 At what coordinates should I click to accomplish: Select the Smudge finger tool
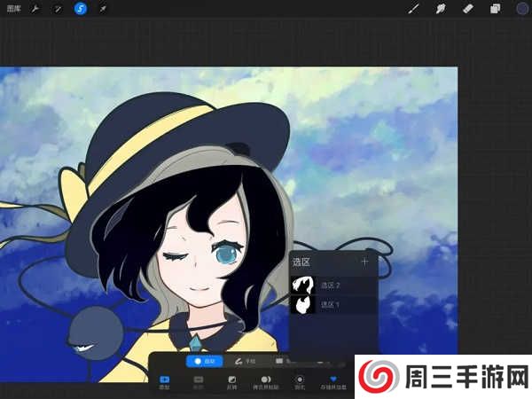[441, 9]
